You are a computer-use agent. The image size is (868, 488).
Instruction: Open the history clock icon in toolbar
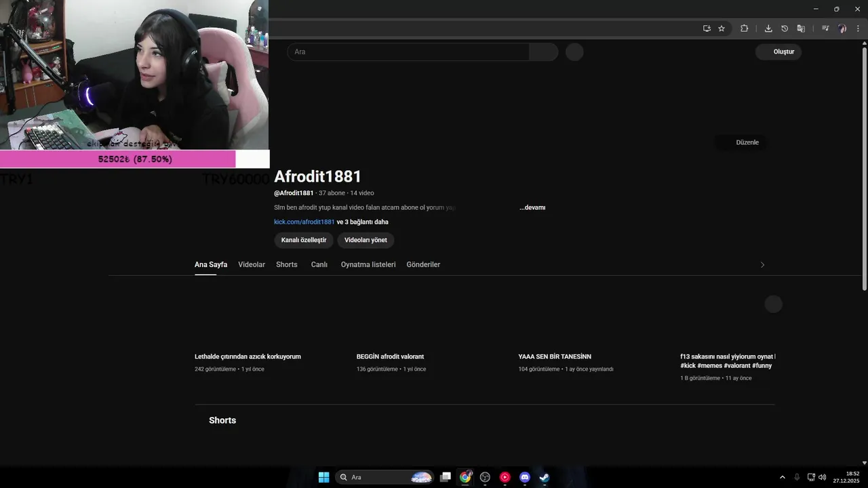pyautogui.click(x=785, y=28)
